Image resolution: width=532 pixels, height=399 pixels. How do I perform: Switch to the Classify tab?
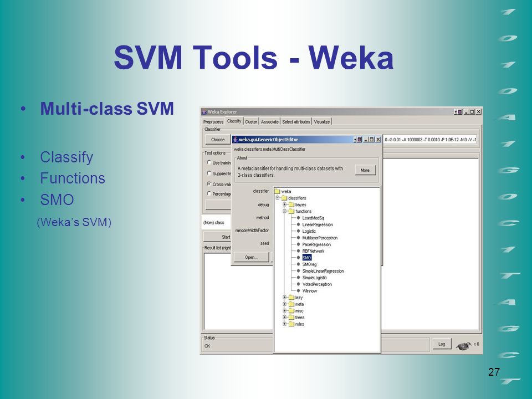[x=234, y=121]
